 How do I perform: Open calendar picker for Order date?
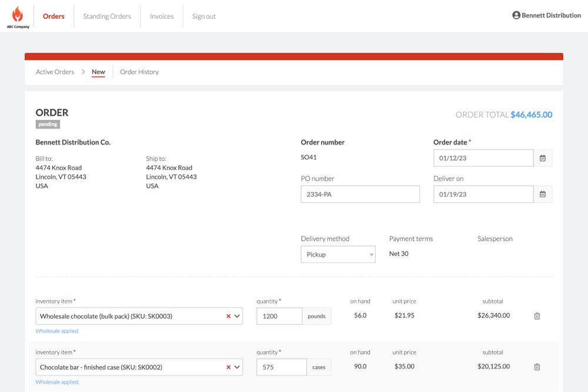(543, 158)
